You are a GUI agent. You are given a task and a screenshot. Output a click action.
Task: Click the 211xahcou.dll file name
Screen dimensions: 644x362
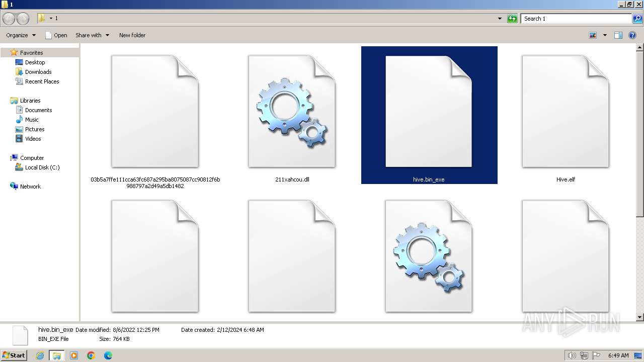tap(292, 179)
